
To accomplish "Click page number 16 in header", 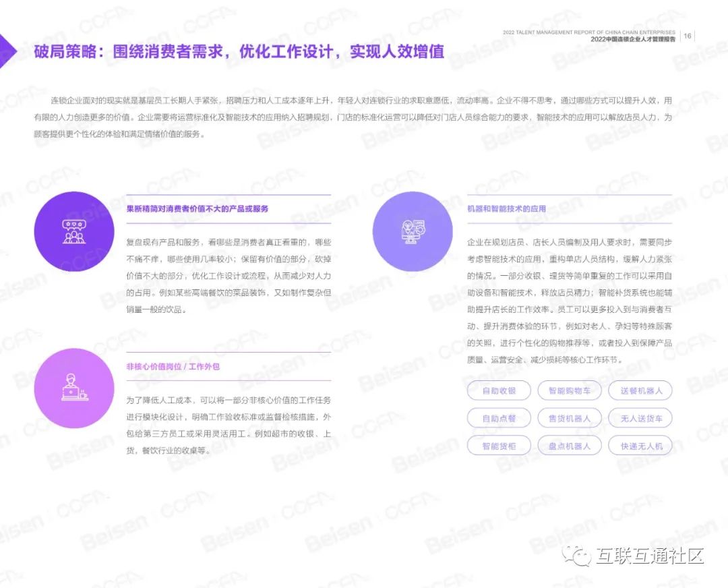I will (x=688, y=36).
